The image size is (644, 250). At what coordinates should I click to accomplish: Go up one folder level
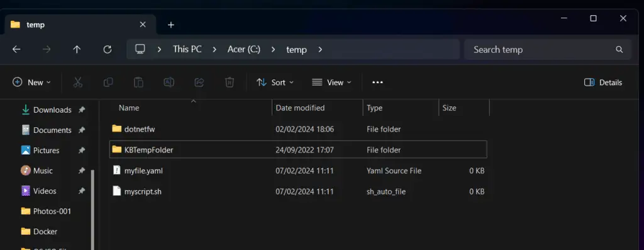77,49
